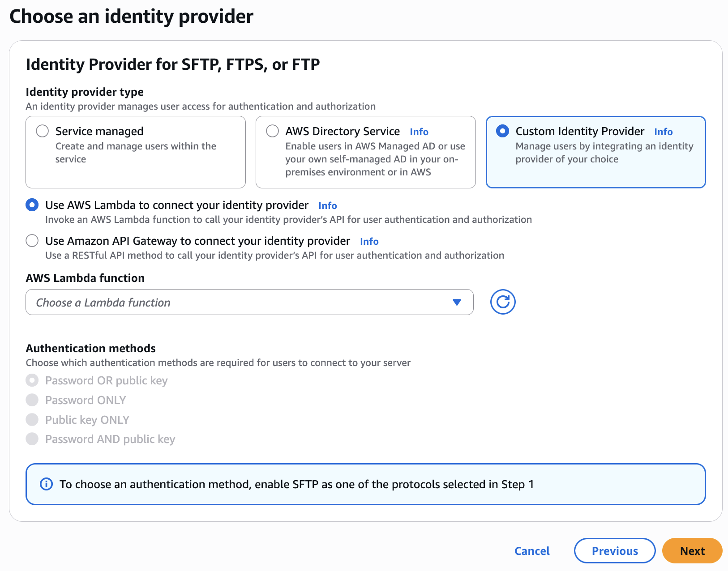
Task: Select Password OR public key method
Action: (32, 380)
